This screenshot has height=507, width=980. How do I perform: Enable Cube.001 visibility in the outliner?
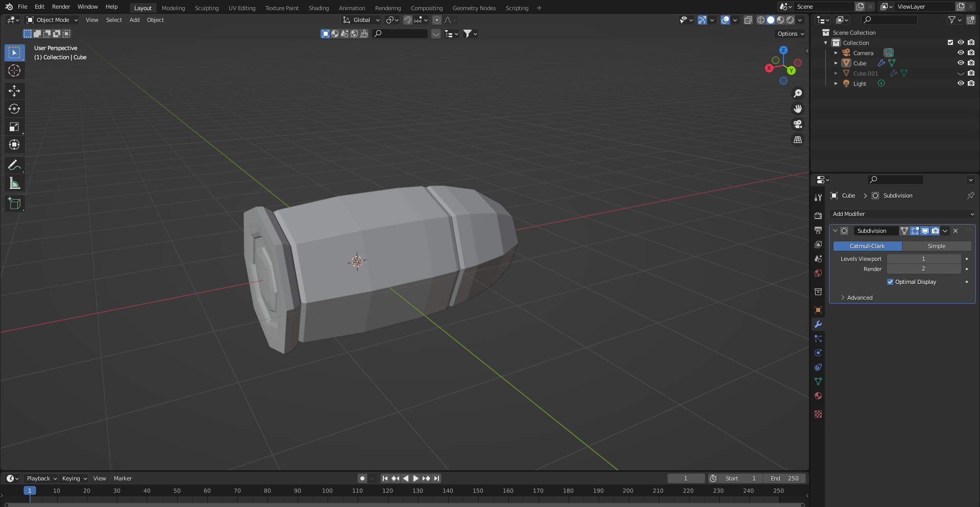961,73
